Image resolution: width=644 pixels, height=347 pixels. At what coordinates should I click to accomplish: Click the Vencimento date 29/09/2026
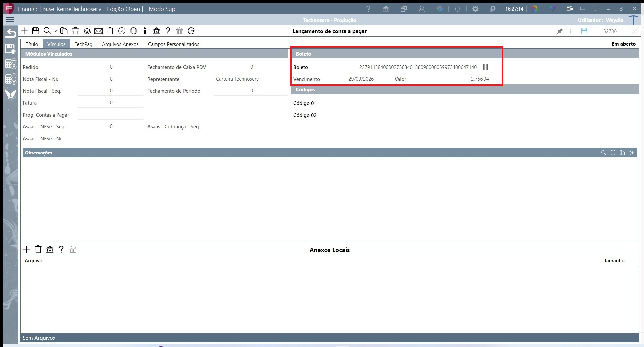pyautogui.click(x=361, y=79)
